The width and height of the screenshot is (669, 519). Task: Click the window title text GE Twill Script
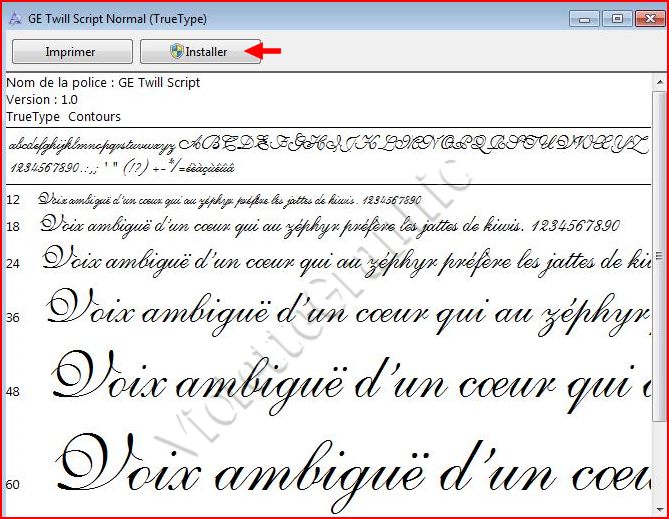(120, 18)
